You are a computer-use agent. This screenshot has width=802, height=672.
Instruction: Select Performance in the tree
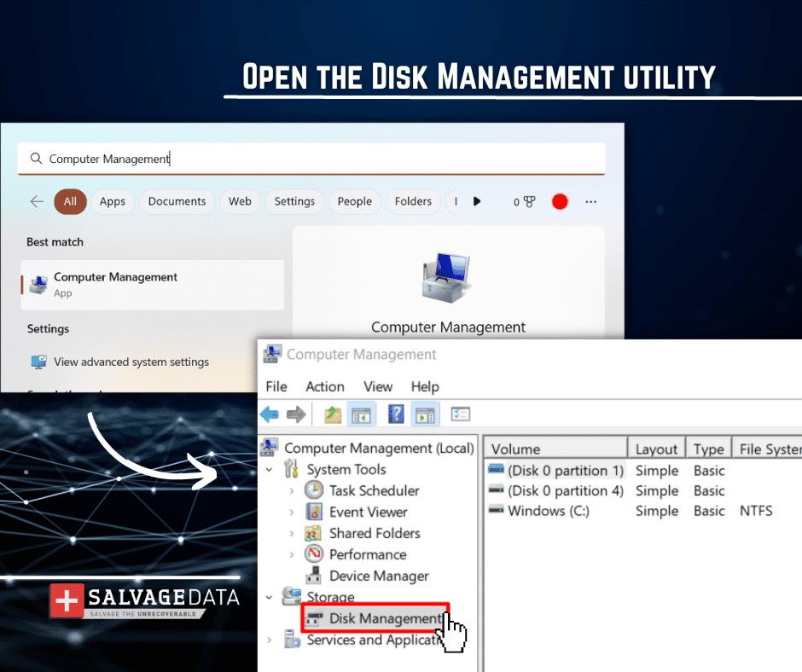coord(368,555)
